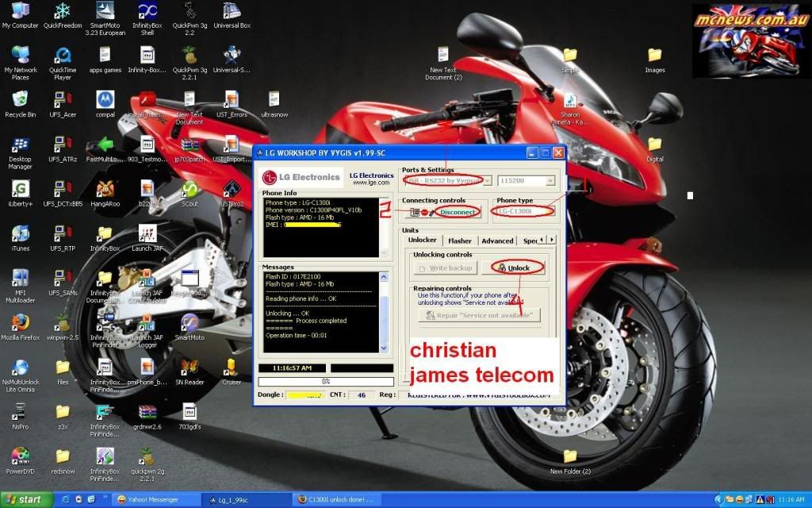This screenshot has width=812, height=508.
Task: Click the C1300i unlock done taskbar button
Action: pyautogui.click(x=336, y=500)
